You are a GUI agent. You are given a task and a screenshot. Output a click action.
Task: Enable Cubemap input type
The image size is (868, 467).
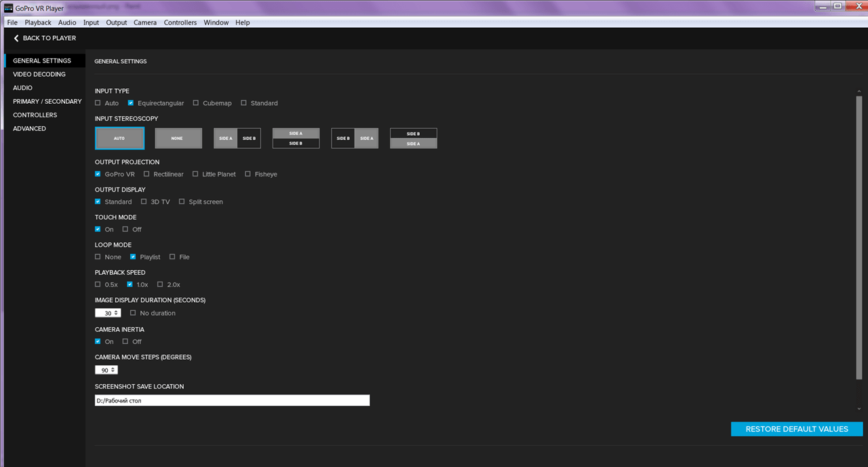click(x=196, y=103)
